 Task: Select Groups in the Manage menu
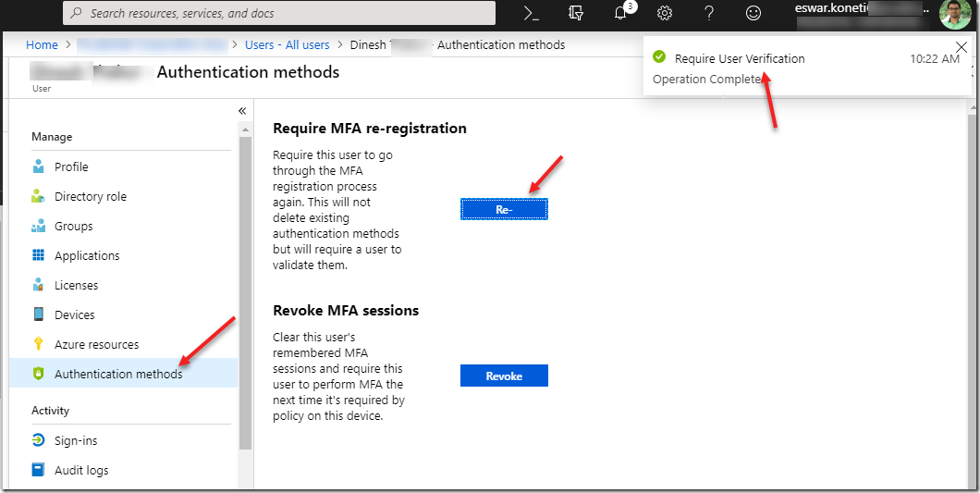[x=73, y=226]
